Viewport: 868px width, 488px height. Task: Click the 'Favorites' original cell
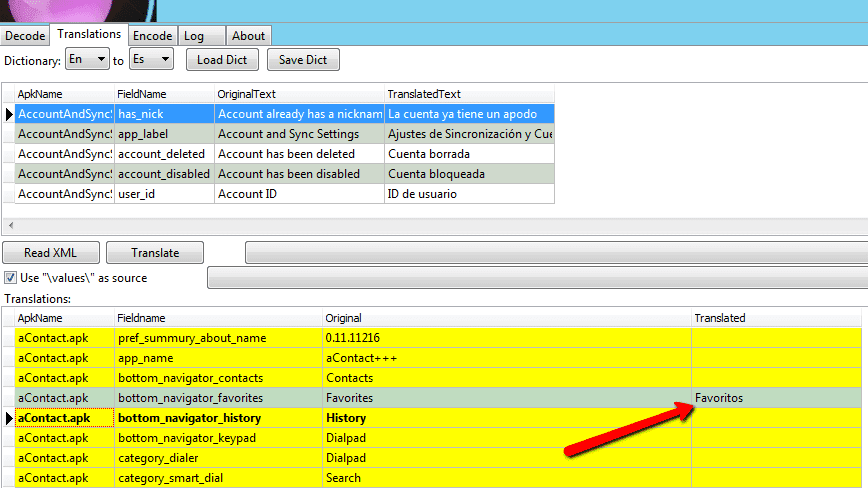coord(507,398)
